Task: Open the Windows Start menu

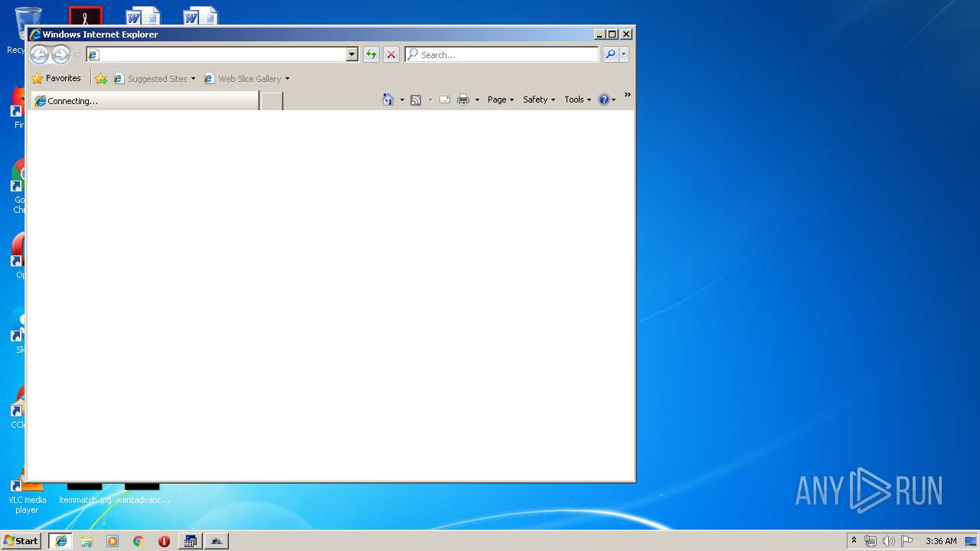Action: point(21,540)
